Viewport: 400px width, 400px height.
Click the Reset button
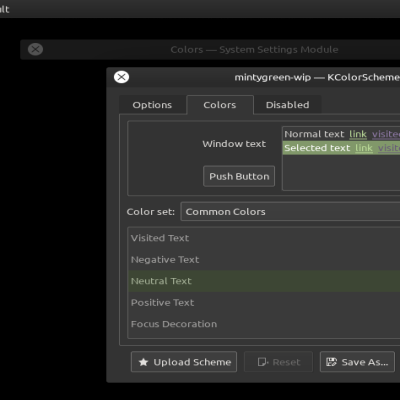[279, 362]
